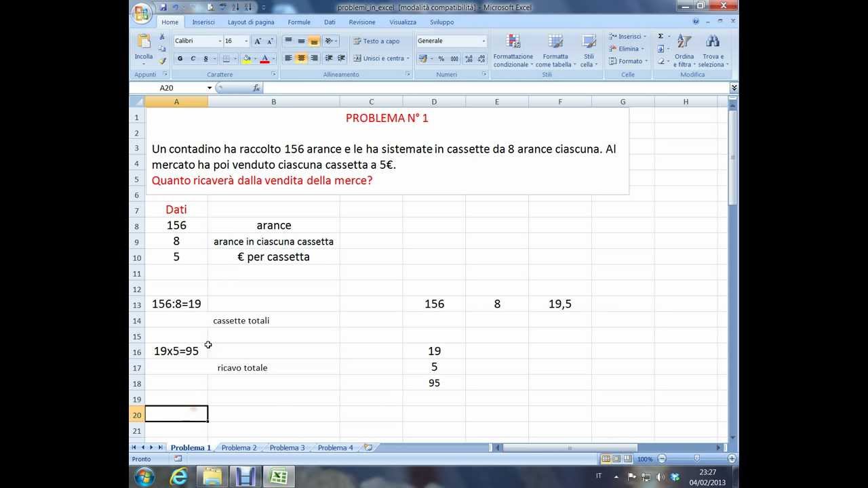868x488 pixels.
Task: Click the zoom in plus icon
Action: [x=732, y=459]
